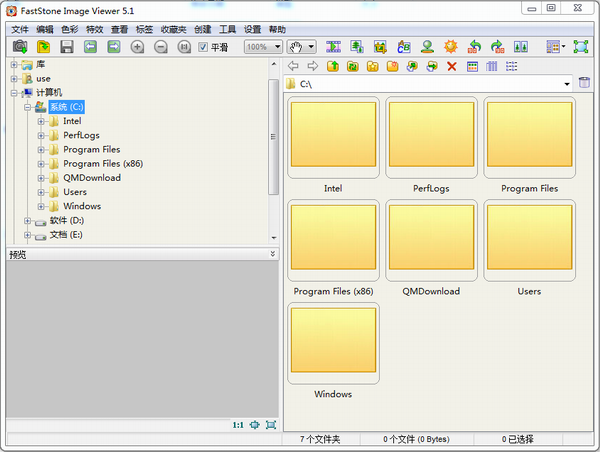
Task: Select the QMDownload folder thumbnail
Action: pos(431,241)
